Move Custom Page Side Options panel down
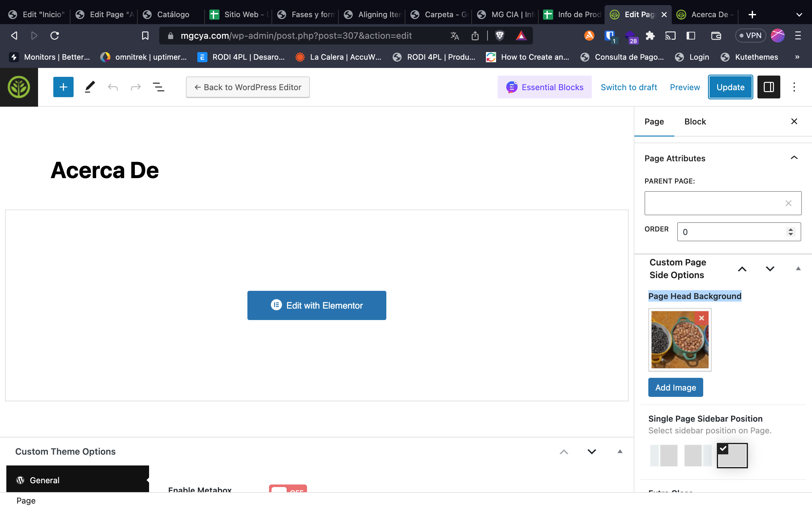 point(770,269)
